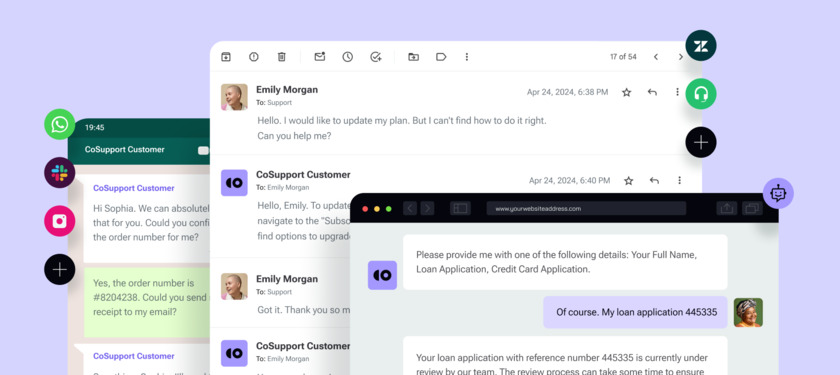Viewport: 840px width, 375px height.
Task: Click the plus icon below Instagram
Action: point(59,269)
